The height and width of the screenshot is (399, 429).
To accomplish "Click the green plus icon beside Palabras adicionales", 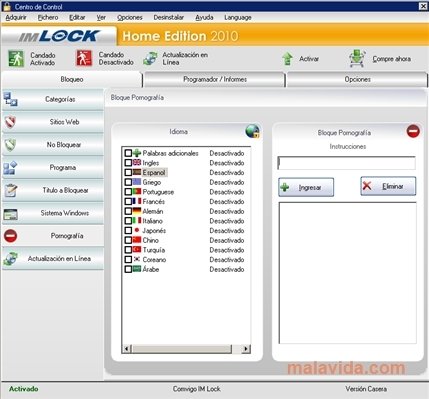I will [x=137, y=153].
